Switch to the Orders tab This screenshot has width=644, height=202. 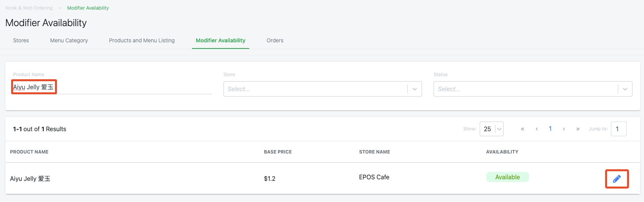pos(275,40)
